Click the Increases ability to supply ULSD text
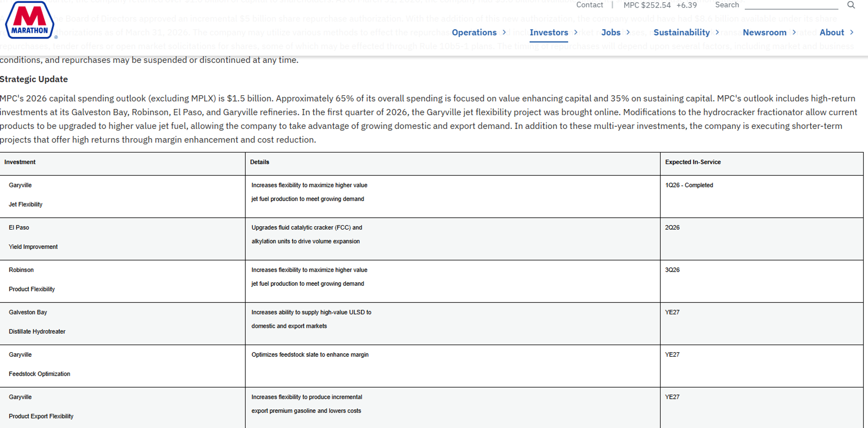 coord(311,313)
